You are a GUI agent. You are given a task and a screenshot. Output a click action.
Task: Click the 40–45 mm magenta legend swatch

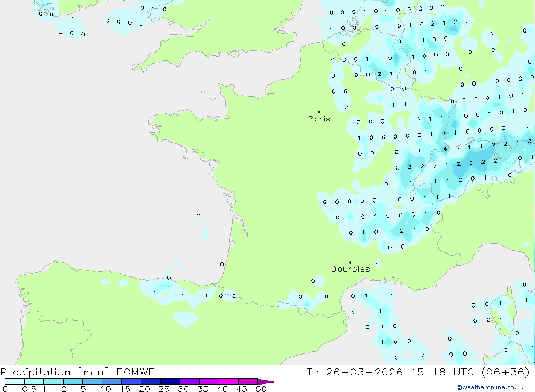pos(228,381)
